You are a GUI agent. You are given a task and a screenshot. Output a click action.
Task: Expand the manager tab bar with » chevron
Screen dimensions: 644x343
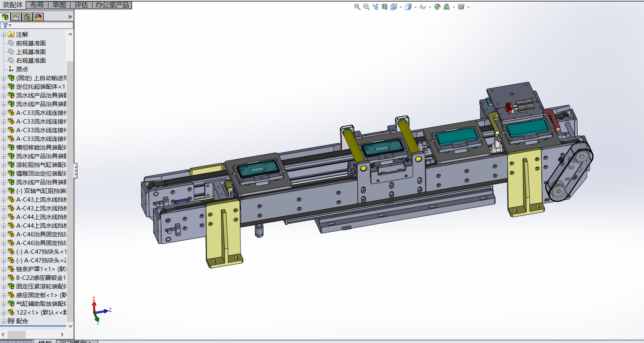click(x=70, y=17)
